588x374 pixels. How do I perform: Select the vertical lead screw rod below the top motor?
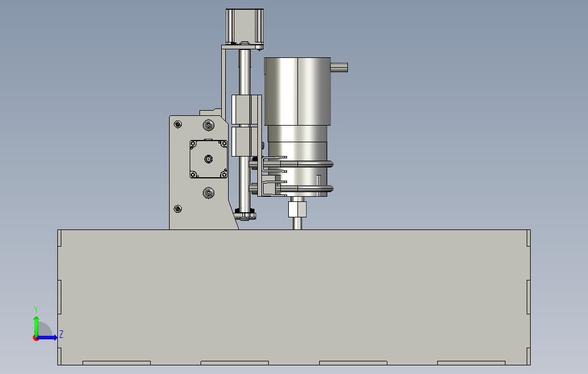pos(245,71)
